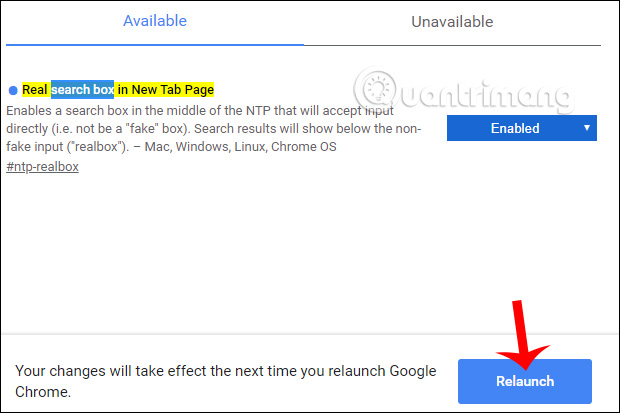Click the Relaunch button

click(525, 381)
